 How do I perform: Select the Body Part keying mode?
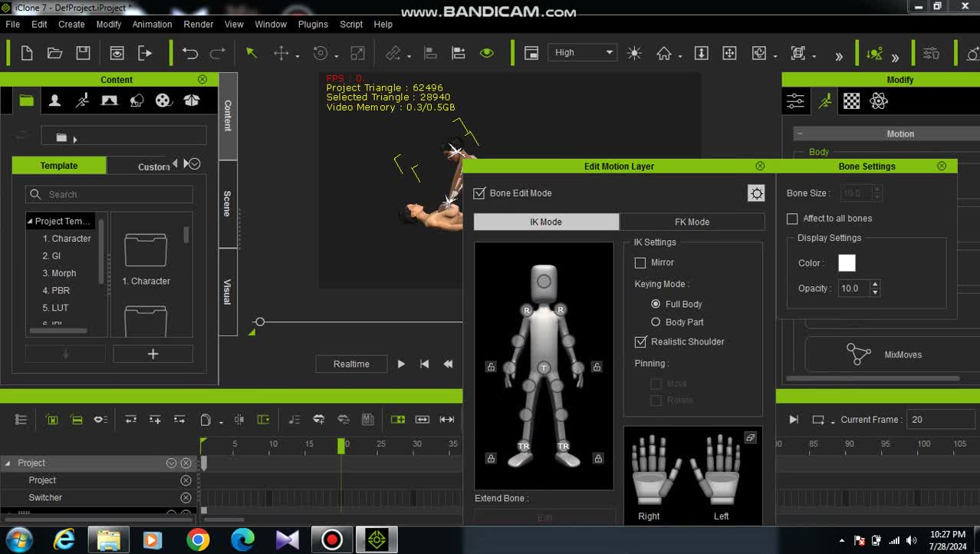[656, 322]
